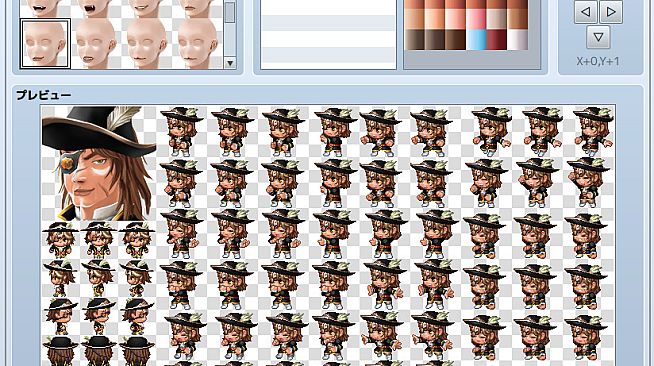The height and width of the screenshot is (366, 654).
Task: Pick the dark red color swatch
Action: click(496, 40)
